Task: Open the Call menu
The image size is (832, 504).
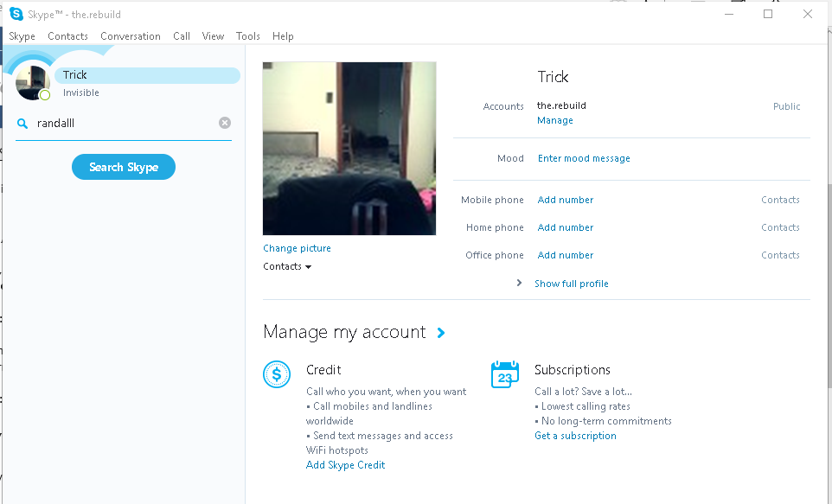Action: [182, 36]
